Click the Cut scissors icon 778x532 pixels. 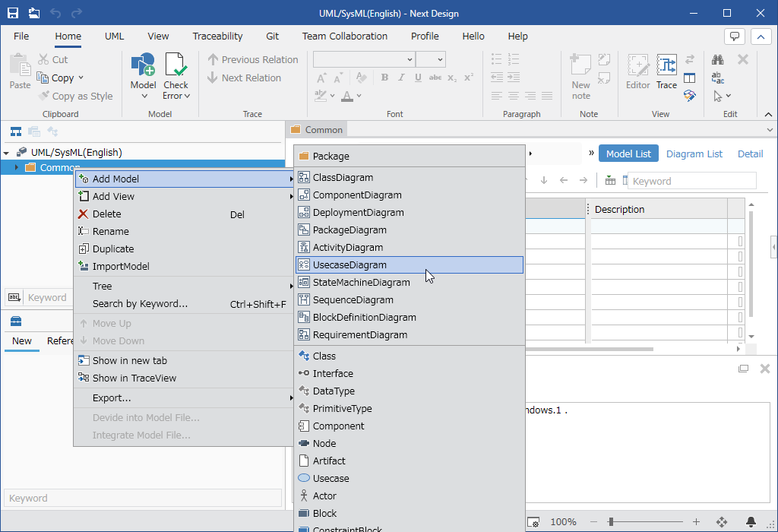(43, 59)
